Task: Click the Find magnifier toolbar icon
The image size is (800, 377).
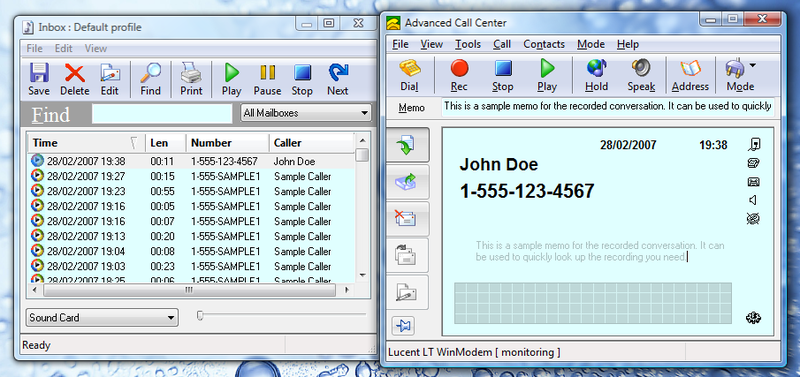Action: (x=151, y=79)
